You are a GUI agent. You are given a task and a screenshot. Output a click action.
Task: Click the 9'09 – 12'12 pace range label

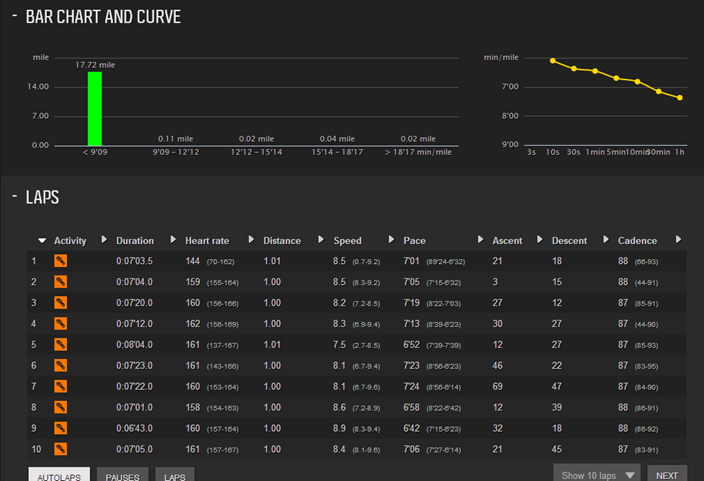point(176,152)
